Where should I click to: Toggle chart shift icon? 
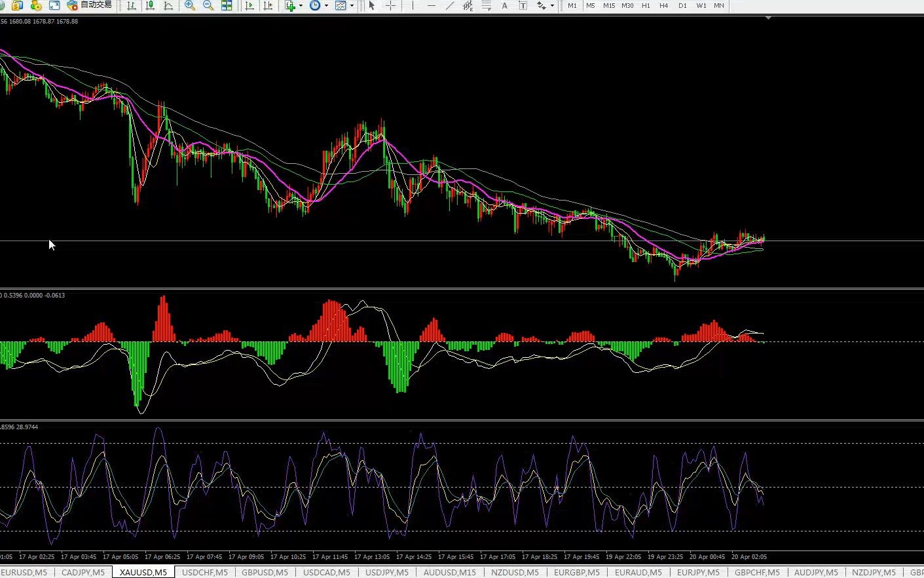[268, 5]
